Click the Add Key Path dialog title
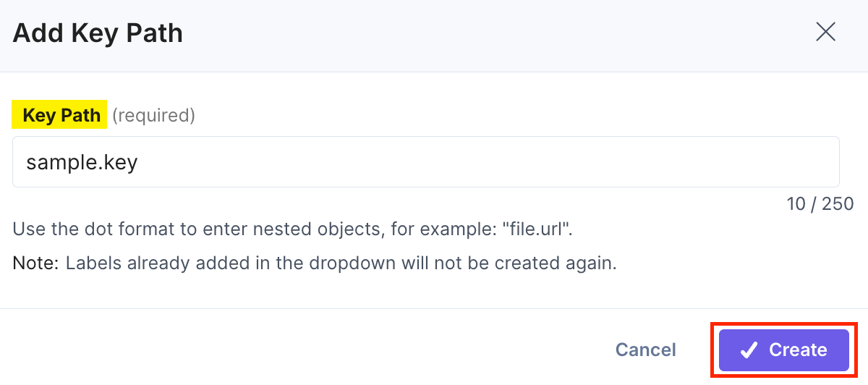 [98, 33]
